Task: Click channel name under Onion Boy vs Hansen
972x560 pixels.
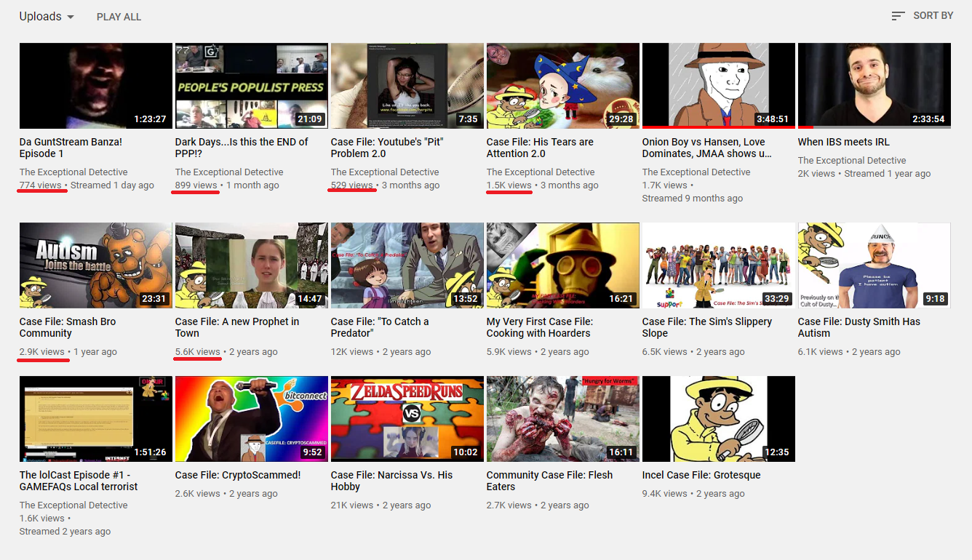Action: click(696, 172)
